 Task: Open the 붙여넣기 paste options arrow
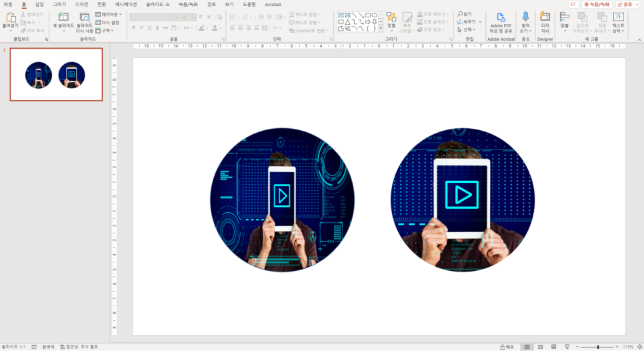10,31
